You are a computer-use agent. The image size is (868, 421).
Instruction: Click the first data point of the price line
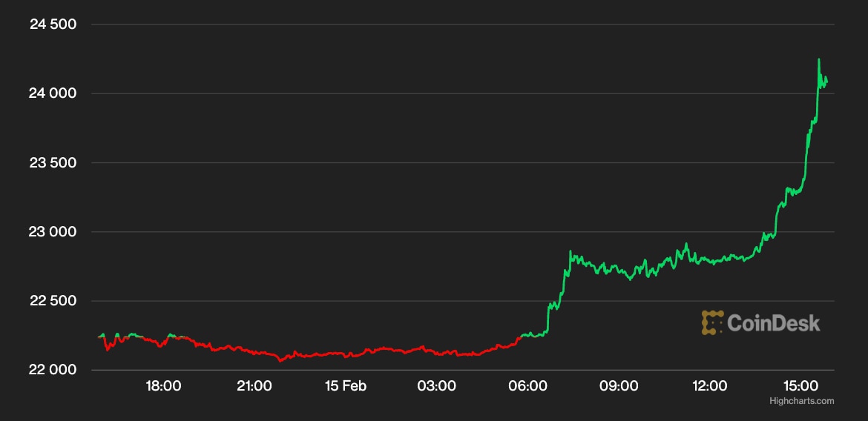coord(99,337)
